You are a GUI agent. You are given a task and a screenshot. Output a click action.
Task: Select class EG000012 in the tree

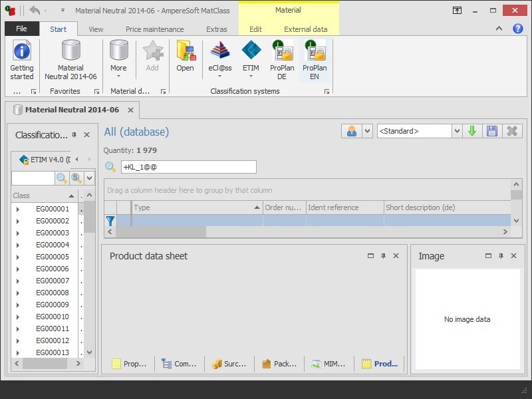pos(53,340)
